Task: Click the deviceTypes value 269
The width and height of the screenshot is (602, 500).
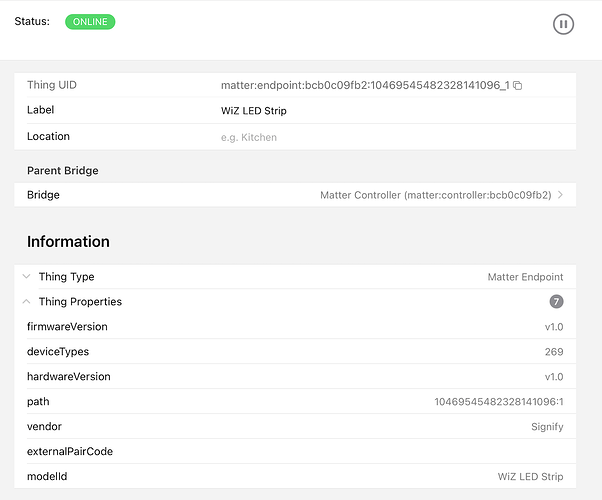Action: 554,352
